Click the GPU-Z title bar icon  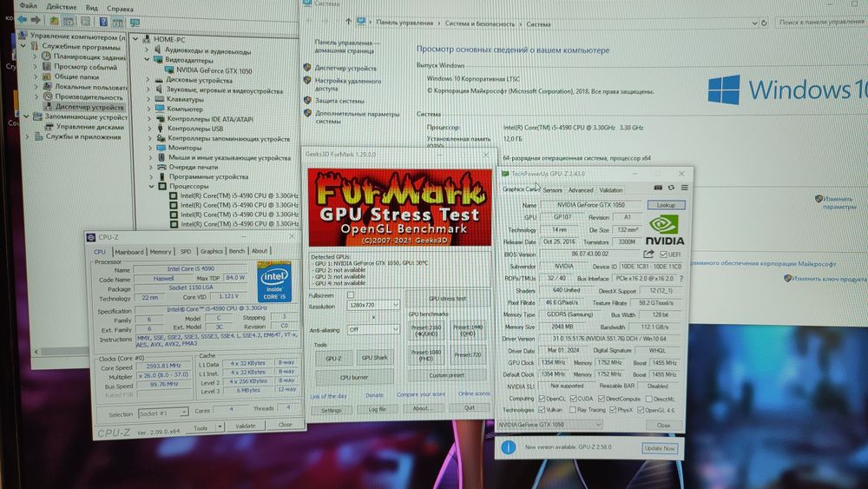click(505, 174)
